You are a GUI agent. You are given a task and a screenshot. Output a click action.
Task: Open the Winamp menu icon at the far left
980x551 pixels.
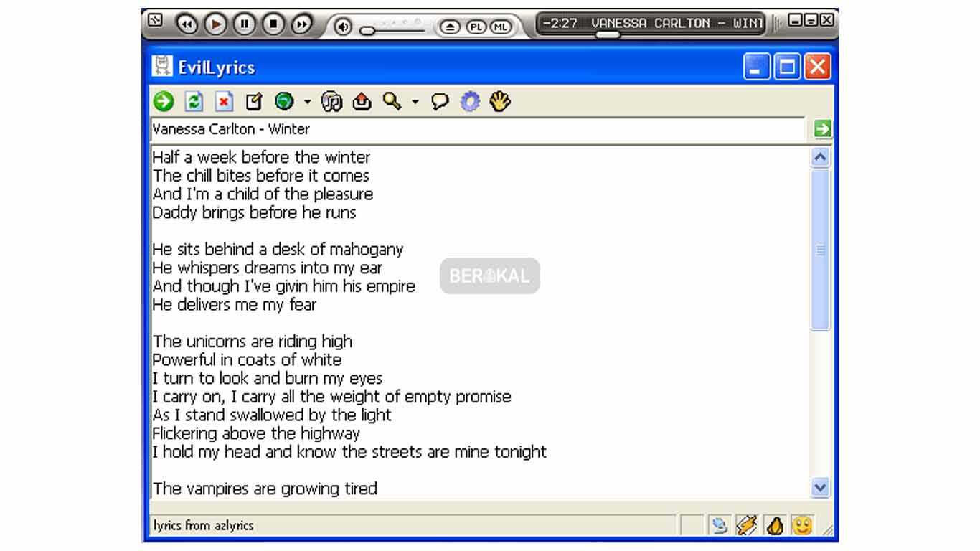[155, 20]
